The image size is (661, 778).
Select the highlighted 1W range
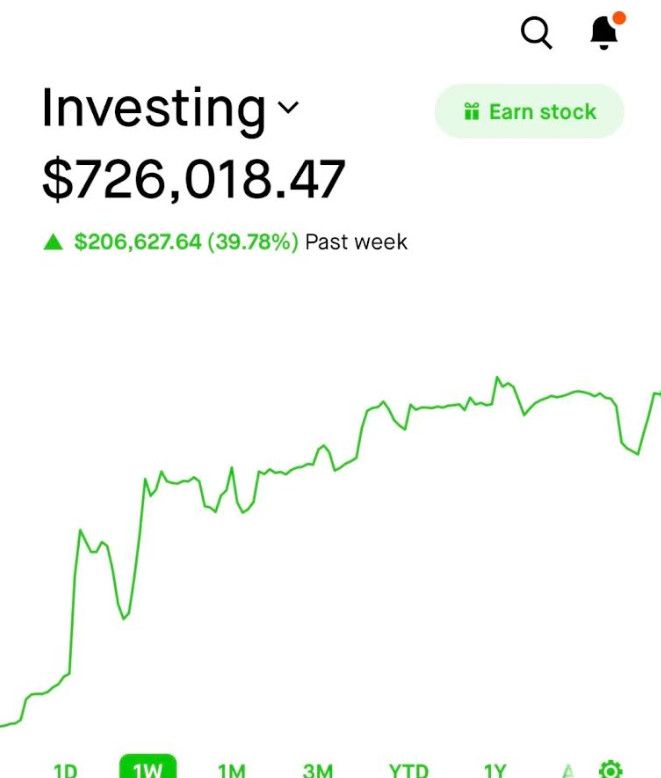point(148,767)
